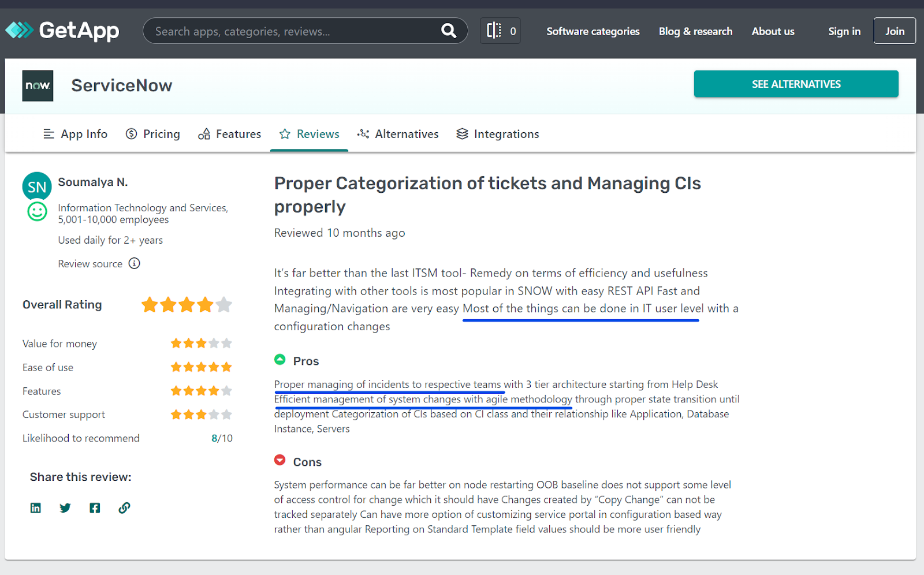Share review on Twitter
924x575 pixels.
[x=65, y=508]
